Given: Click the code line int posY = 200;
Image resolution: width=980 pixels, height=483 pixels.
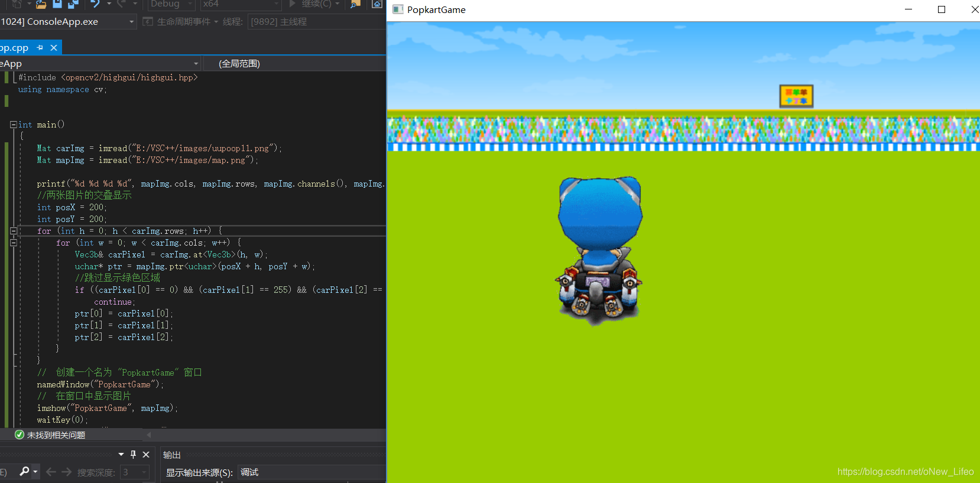Looking at the screenshot, I should point(72,219).
